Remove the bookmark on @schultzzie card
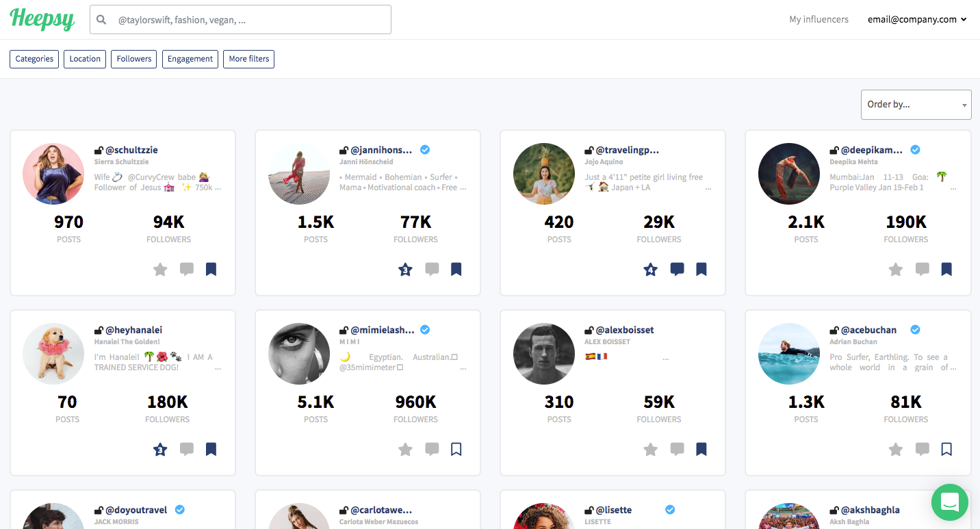 [211, 270]
